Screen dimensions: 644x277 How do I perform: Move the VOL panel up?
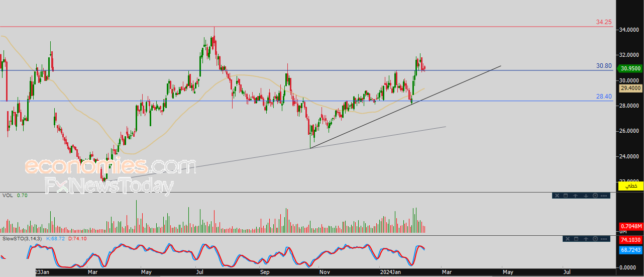coord(575,196)
